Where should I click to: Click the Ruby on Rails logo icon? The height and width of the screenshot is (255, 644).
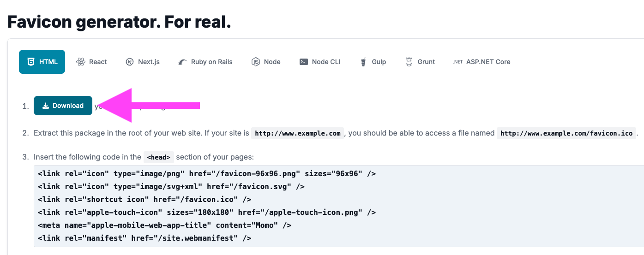tap(183, 62)
